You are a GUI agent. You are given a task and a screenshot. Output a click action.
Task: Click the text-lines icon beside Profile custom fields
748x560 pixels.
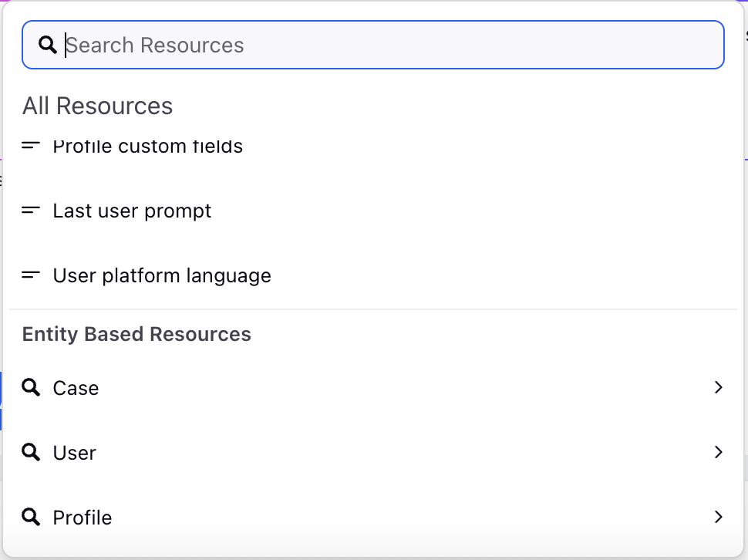pyautogui.click(x=31, y=145)
